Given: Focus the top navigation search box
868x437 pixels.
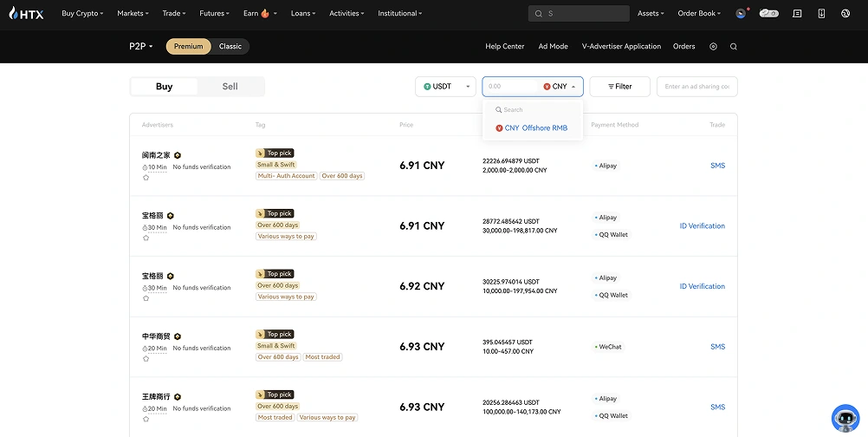Looking at the screenshot, I should click(579, 13).
